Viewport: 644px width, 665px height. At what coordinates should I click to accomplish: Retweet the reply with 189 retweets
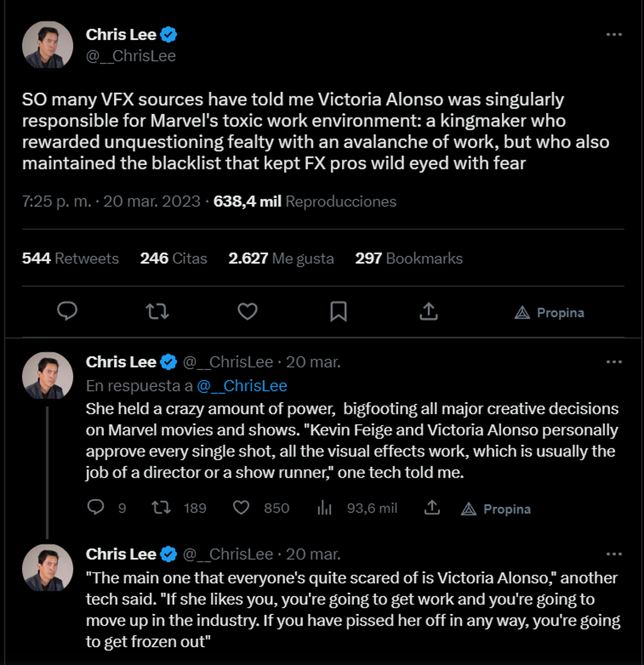click(161, 507)
